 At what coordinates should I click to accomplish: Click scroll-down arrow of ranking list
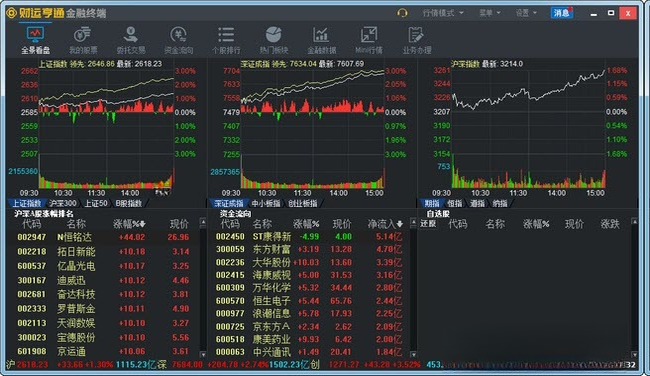tap(203, 354)
